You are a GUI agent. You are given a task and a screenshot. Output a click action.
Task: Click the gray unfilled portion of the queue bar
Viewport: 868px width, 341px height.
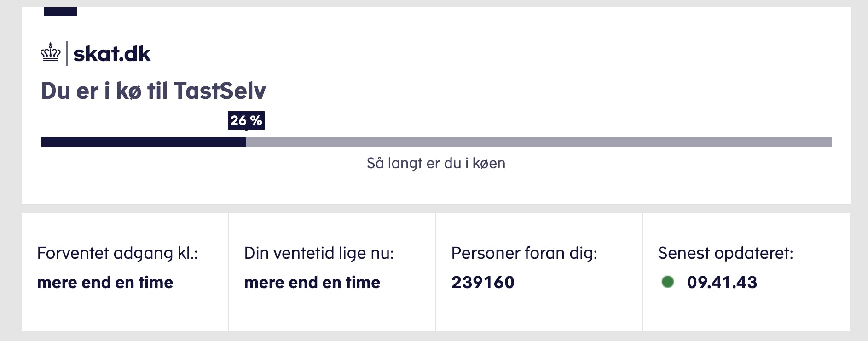(x=538, y=142)
